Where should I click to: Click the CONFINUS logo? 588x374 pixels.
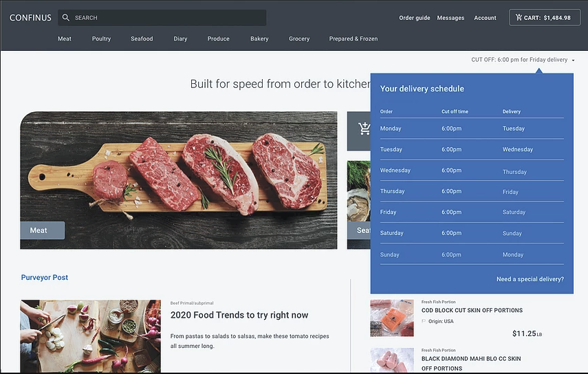(30, 18)
